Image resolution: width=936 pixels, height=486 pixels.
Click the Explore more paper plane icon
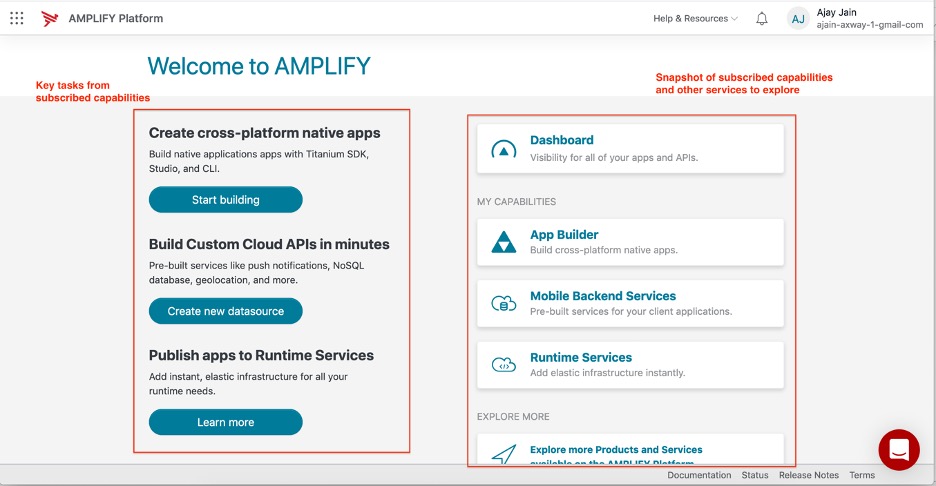pyautogui.click(x=504, y=454)
